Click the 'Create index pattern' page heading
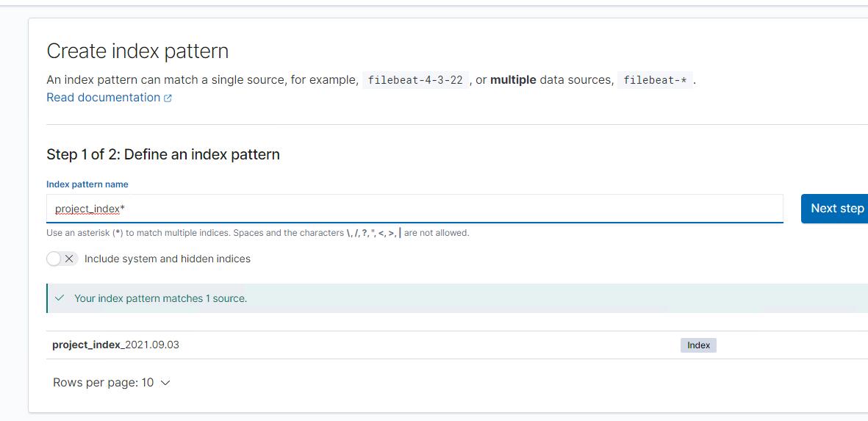This screenshot has width=868, height=421. pyautogui.click(x=137, y=51)
